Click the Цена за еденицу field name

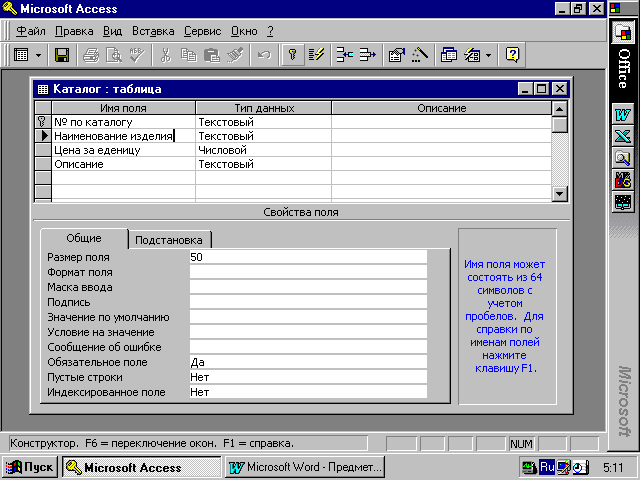click(x=124, y=150)
